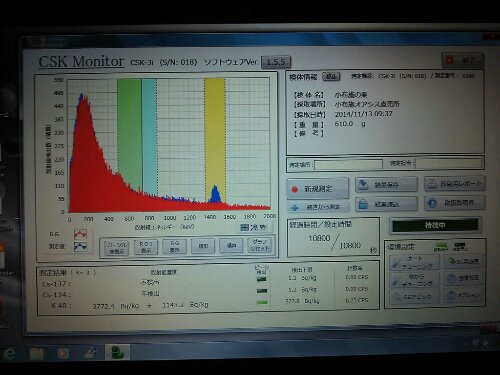Click the yellow K-40 ROI band in graph
This screenshot has width=500, height=375.
click(x=215, y=140)
